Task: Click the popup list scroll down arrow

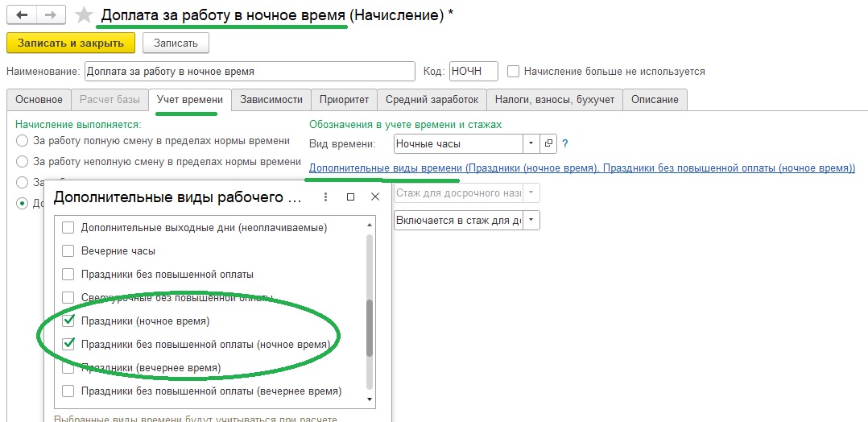Action: (370, 399)
